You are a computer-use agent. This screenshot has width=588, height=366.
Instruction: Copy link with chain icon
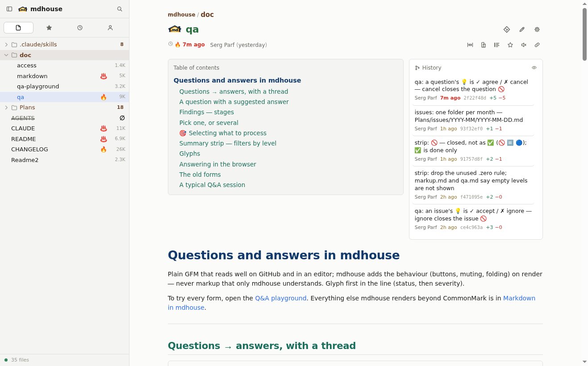click(x=537, y=45)
